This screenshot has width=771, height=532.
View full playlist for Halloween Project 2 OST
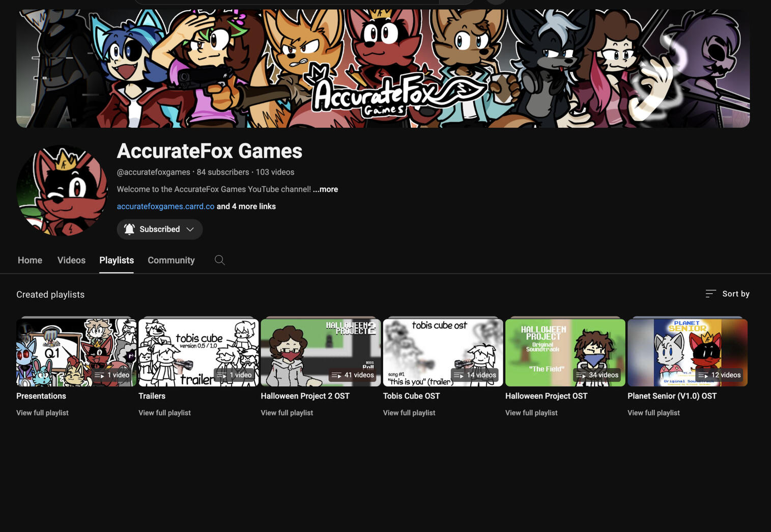[287, 413]
